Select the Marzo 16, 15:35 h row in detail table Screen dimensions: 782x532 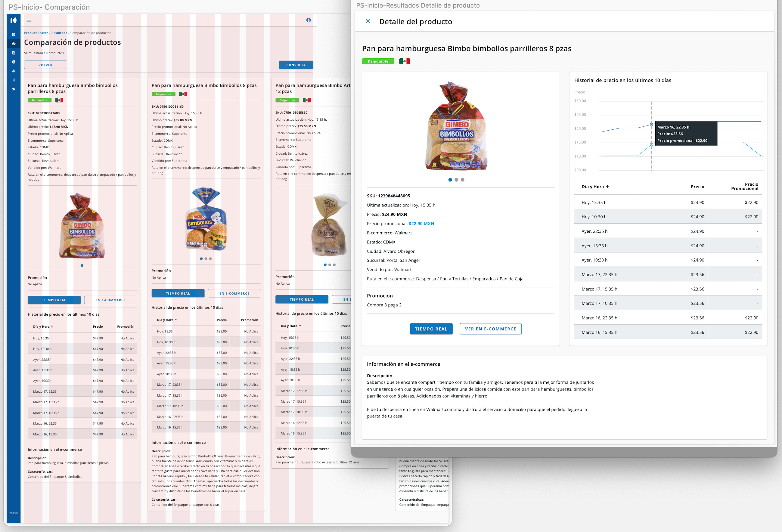pos(668,332)
